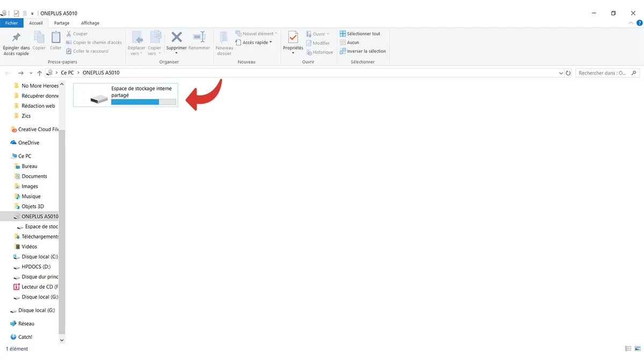Click the Rechercher dans search field
This screenshot has width=644, height=362.
[x=602, y=73]
